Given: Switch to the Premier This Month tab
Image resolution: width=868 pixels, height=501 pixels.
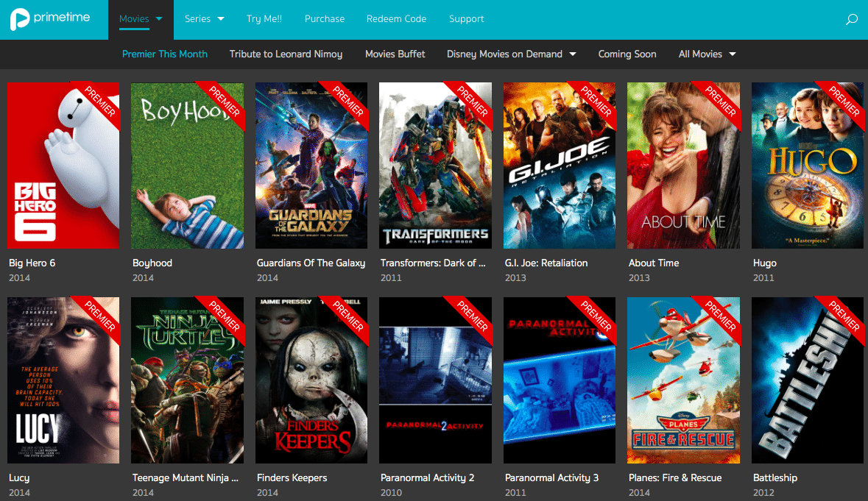Looking at the screenshot, I should pyautogui.click(x=164, y=54).
